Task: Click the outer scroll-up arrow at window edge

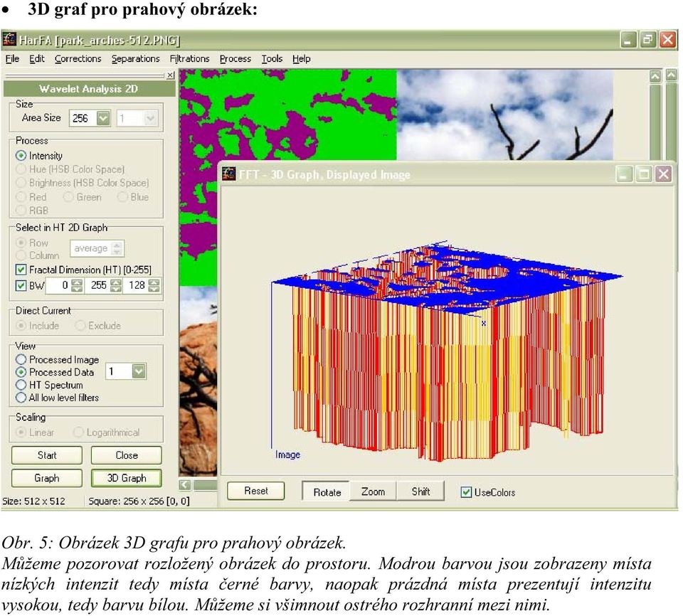Action: (x=671, y=75)
